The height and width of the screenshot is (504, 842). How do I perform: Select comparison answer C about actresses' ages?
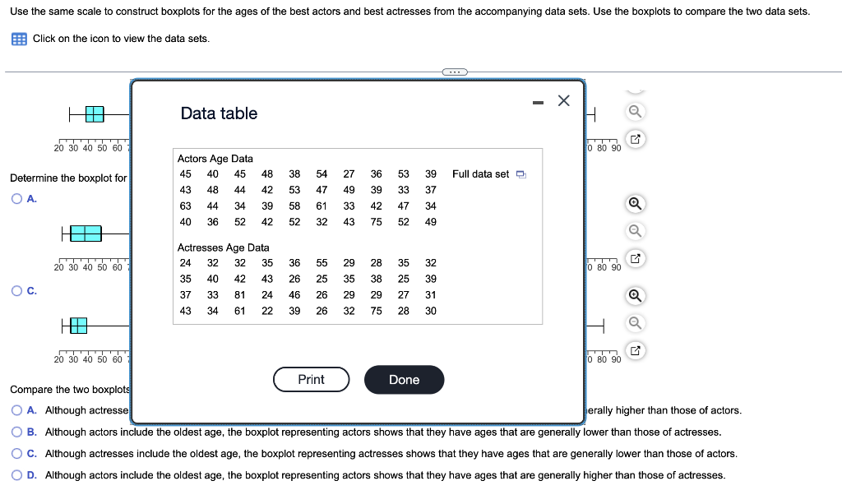pos(16,453)
